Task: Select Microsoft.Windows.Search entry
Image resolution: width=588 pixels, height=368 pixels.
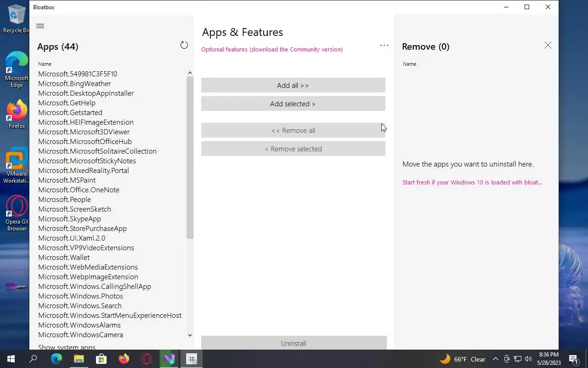Action: pyautogui.click(x=80, y=305)
